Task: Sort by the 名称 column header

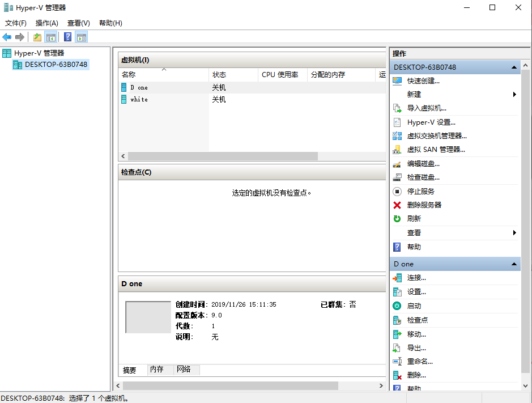Action: click(163, 75)
